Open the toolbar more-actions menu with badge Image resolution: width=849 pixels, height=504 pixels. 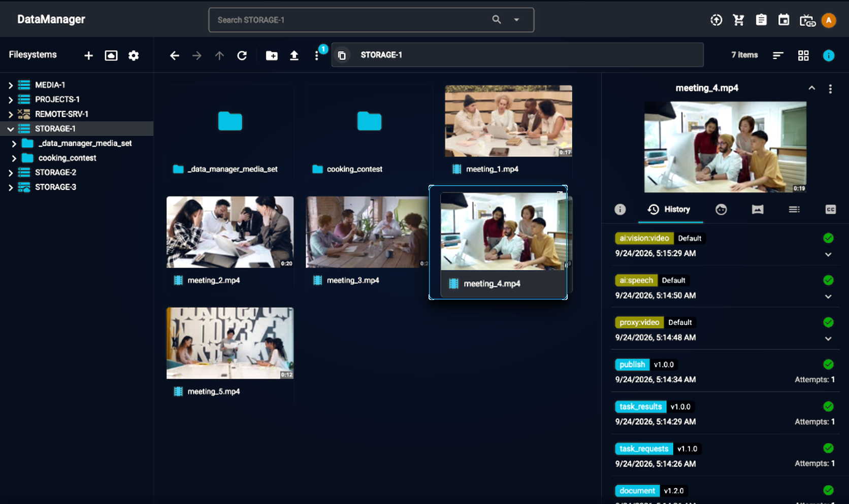pos(317,55)
